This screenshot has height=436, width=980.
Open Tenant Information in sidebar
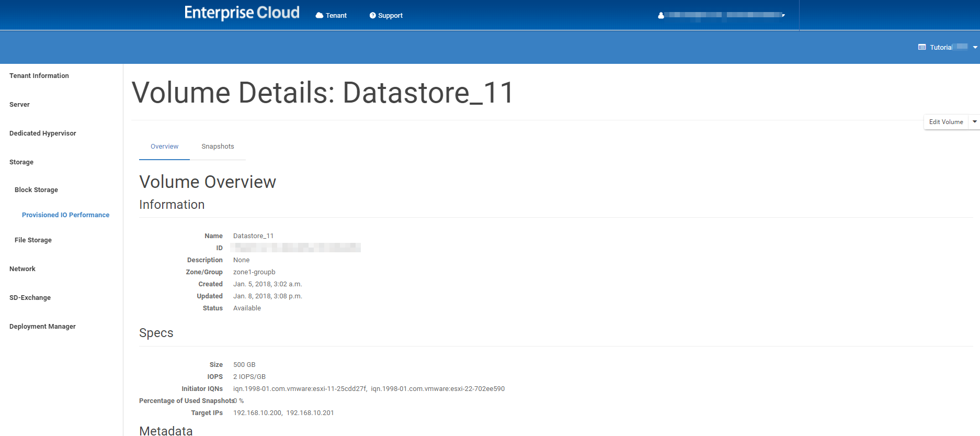pyautogui.click(x=39, y=76)
